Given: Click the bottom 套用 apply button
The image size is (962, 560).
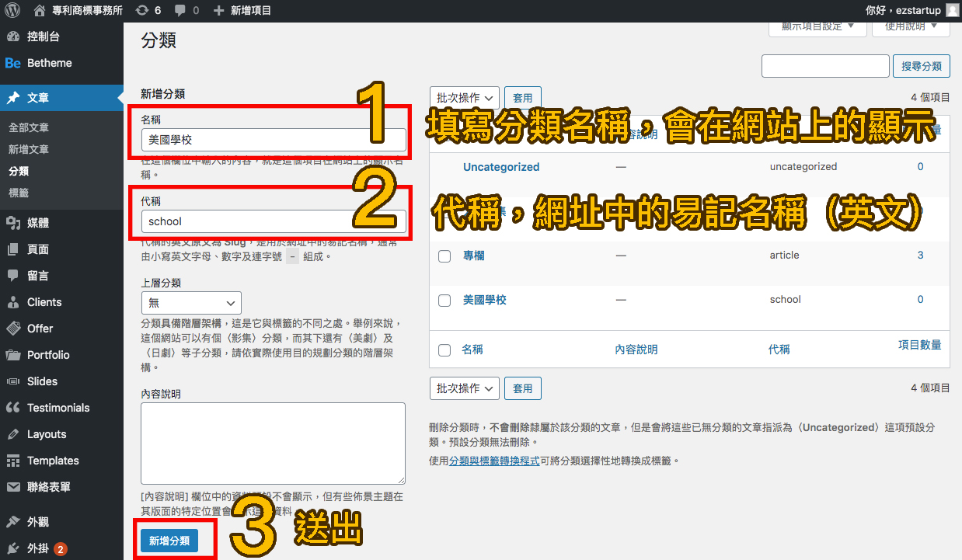Looking at the screenshot, I should [x=523, y=388].
